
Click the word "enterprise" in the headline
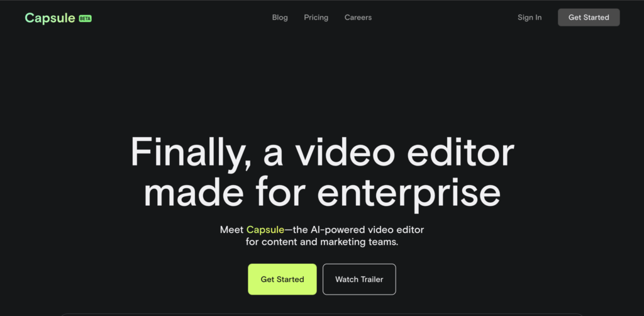(409, 195)
